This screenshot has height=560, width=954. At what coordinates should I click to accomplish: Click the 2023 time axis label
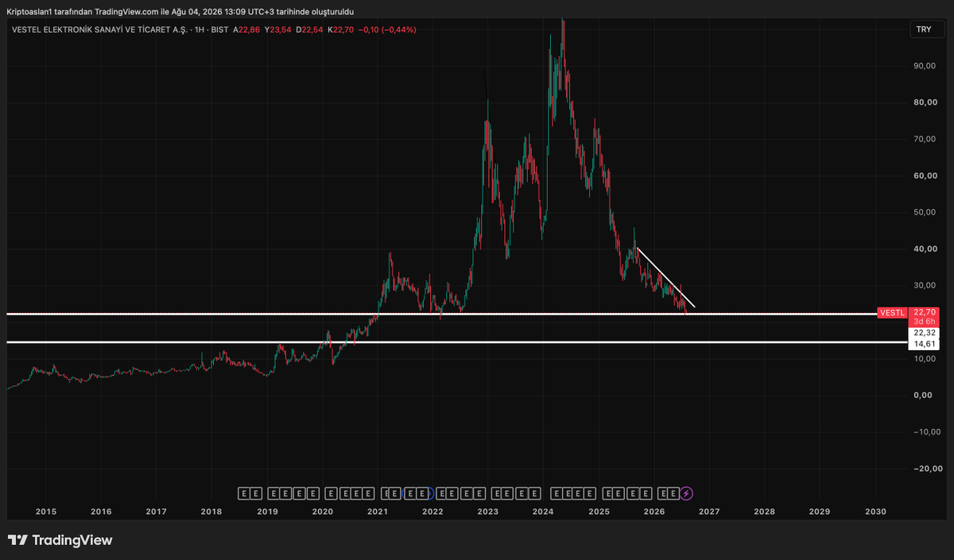coord(488,512)
